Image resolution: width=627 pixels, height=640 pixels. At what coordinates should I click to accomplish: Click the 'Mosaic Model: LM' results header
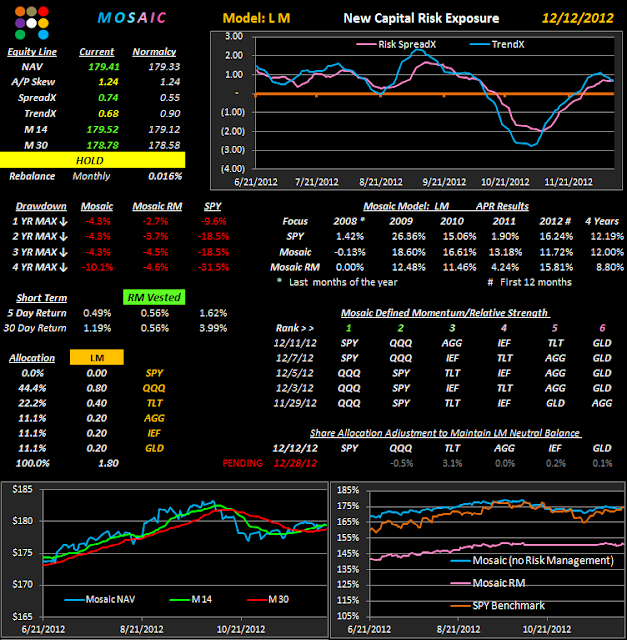pyautogui.click(x=406, y=207)
